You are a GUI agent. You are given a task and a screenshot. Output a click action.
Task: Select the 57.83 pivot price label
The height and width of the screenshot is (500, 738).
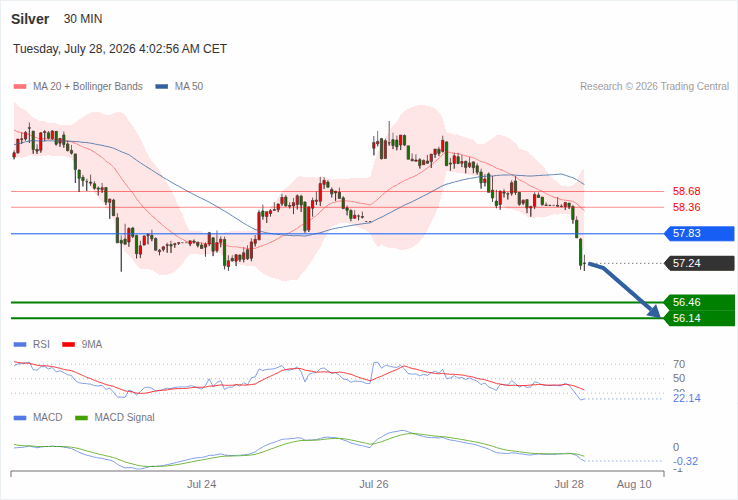click(x=699, y=234)
